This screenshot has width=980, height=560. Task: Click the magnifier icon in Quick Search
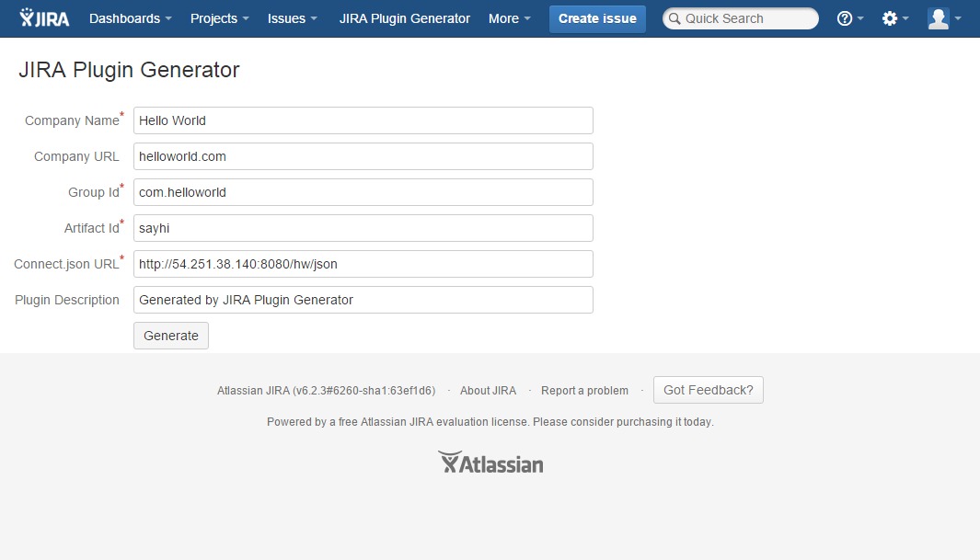674,18
